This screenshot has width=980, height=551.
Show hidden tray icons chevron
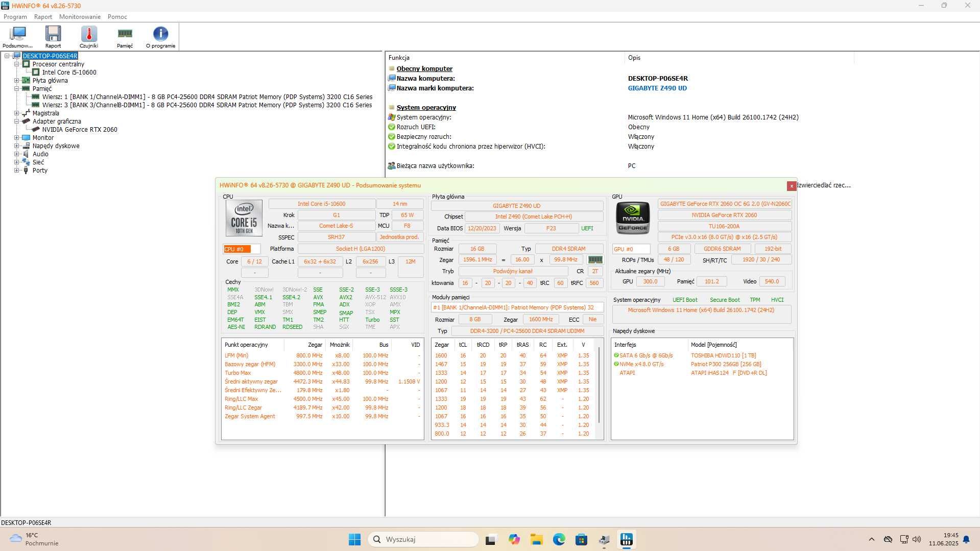pyautogui.click(x=872, y=539)
